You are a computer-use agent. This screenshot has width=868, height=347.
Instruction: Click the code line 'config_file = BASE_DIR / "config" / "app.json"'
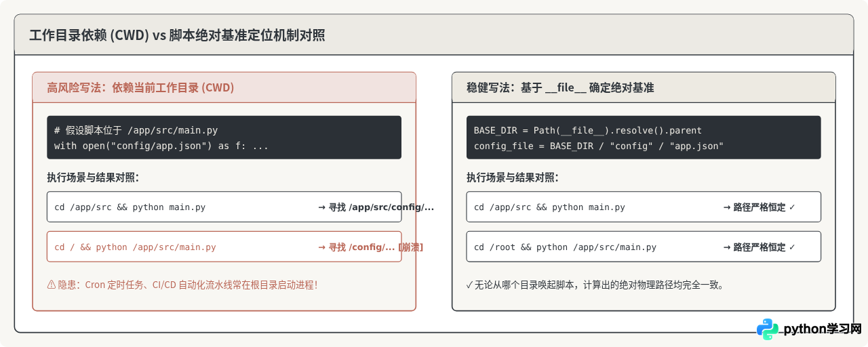point(599,146)
